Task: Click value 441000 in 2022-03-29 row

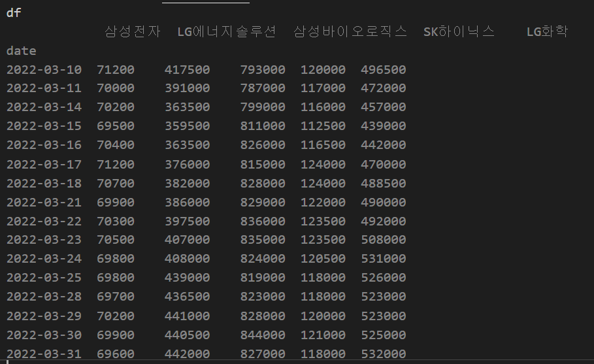Action: [x=187, y=316]
